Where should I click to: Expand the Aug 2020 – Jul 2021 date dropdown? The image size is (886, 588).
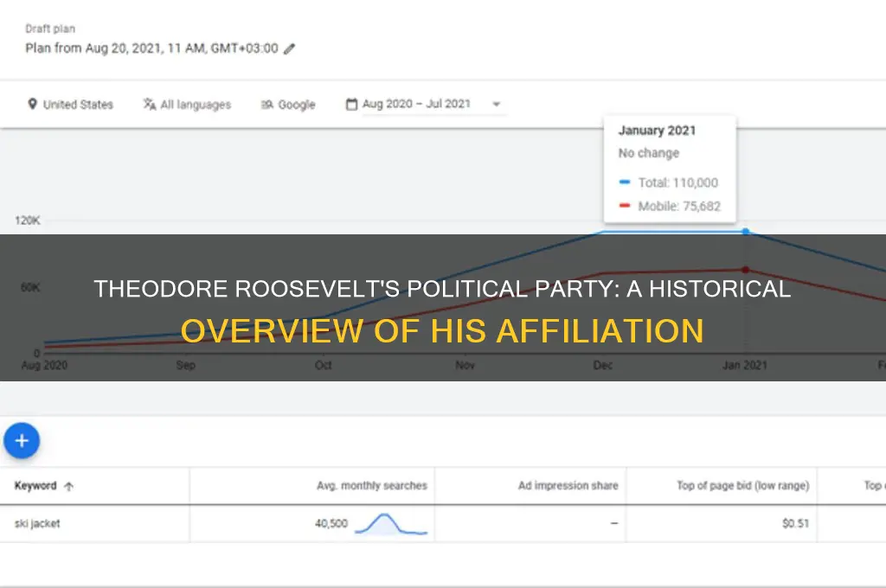pyautogui.click(x=496, y=104)
